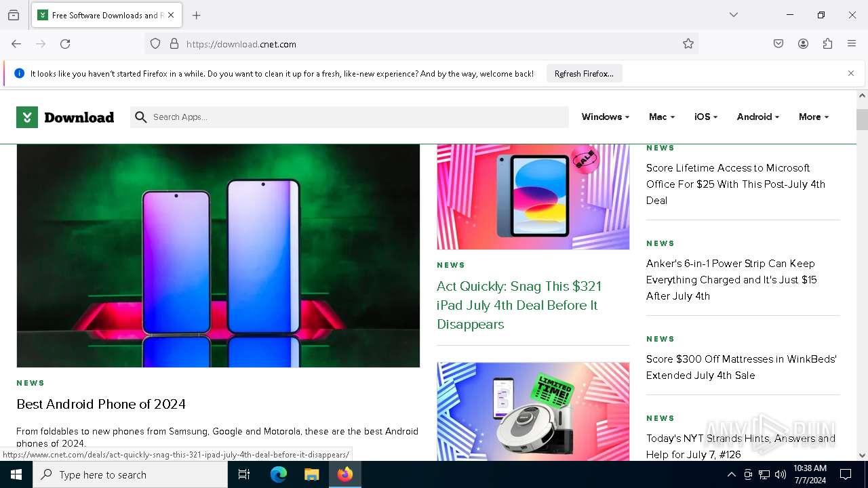Open NYT Strands Hints article
868x488 pixels.
[x=741, y=446]
